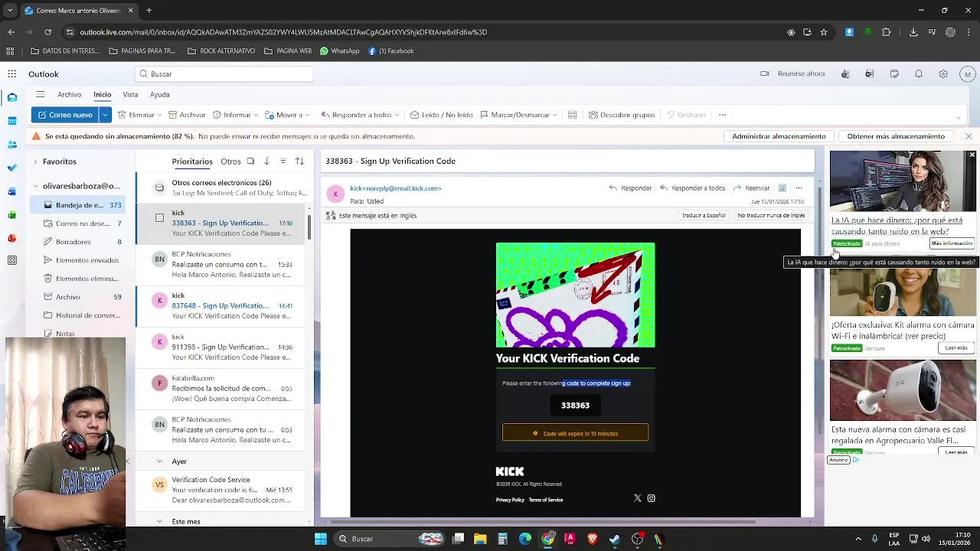Collapse the Este mes message group
This screenshot has height=551, width=980.
(x=159, y=521)
